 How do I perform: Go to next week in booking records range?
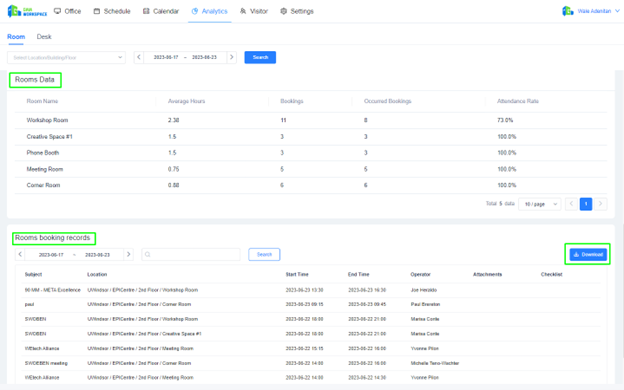128,254
